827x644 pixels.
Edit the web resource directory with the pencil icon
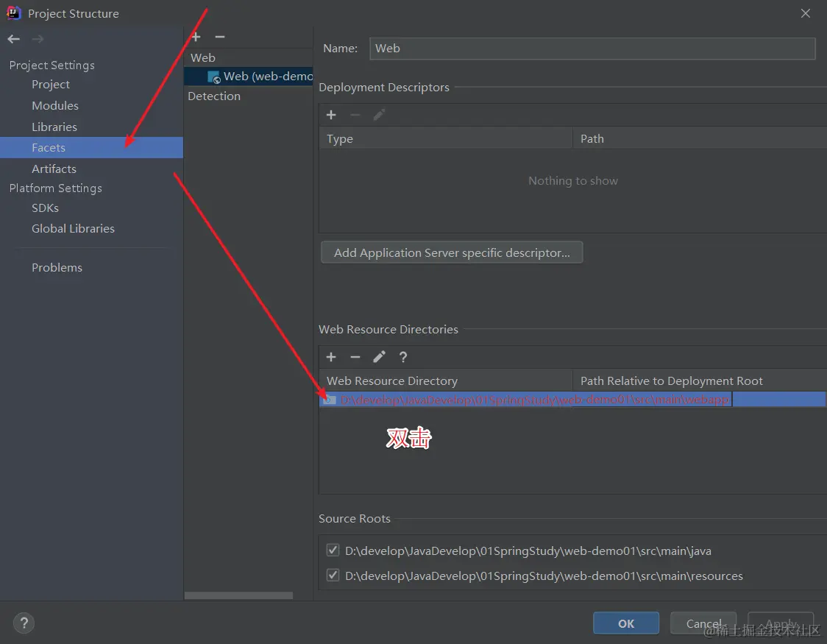(379, 357)
